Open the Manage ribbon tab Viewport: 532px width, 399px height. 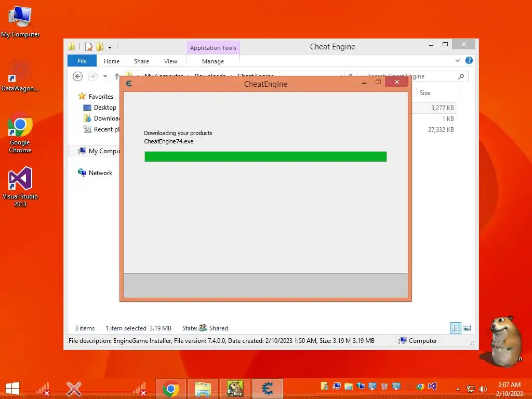point(213,61)
